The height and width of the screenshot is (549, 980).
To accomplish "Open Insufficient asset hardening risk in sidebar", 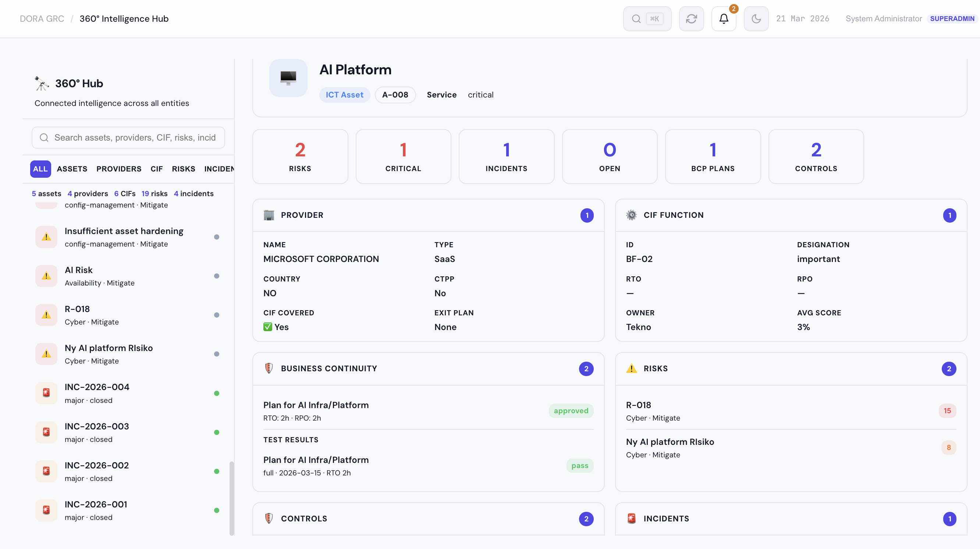I will click(x=128, y=237).
